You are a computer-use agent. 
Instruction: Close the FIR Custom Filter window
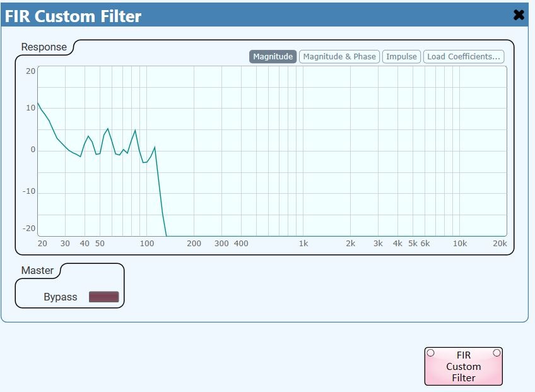[x=519, y=15]
